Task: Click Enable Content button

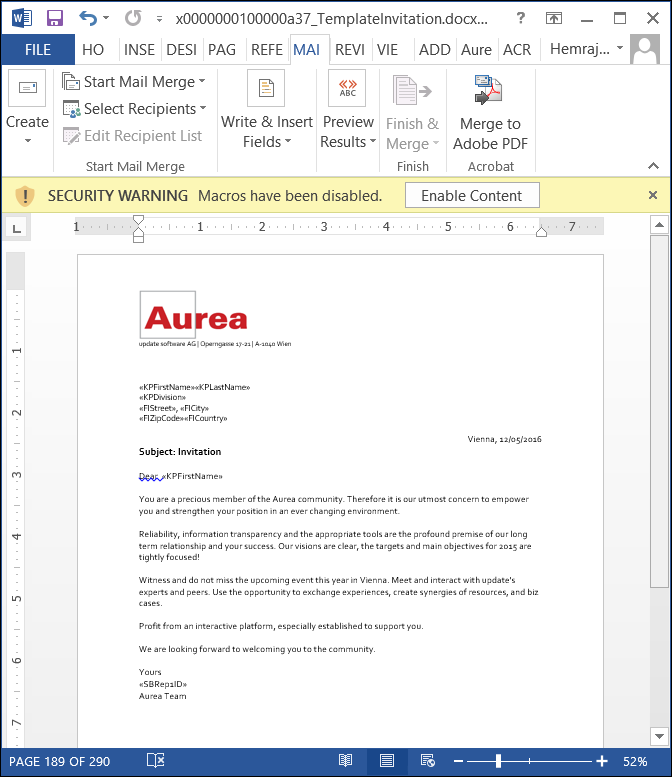Action: tap(472, 196)
